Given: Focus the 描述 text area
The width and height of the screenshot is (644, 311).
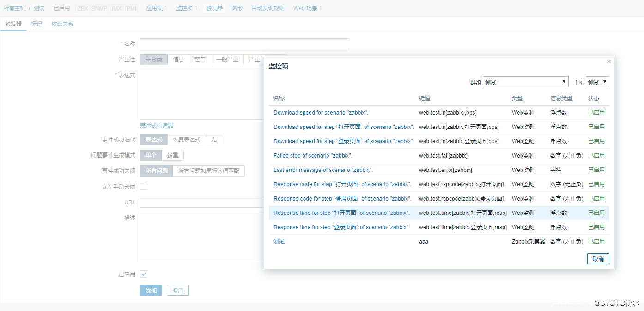Looking at the screenshot, I should point(202,238).
